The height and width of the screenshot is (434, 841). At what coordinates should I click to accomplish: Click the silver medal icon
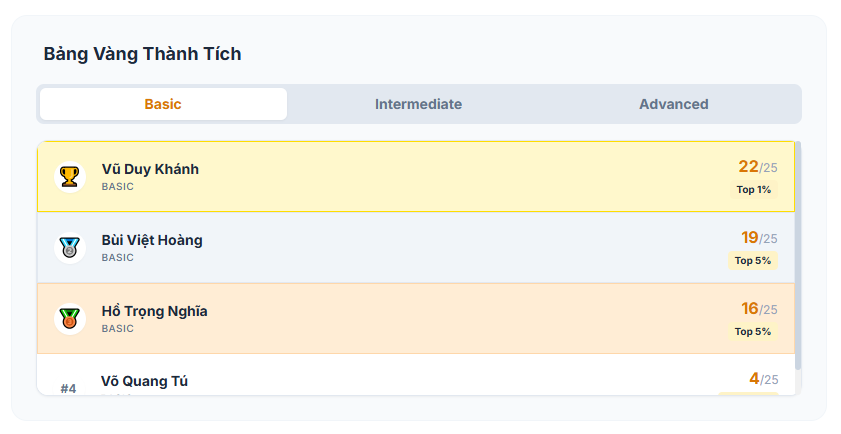point(69,248)
